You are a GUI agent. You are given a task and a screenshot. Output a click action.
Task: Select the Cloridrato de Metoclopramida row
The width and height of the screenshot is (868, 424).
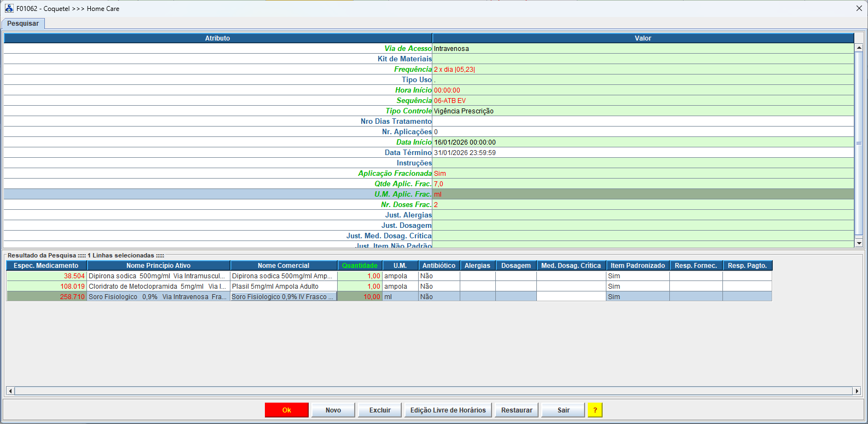click(x=157, y=287)
